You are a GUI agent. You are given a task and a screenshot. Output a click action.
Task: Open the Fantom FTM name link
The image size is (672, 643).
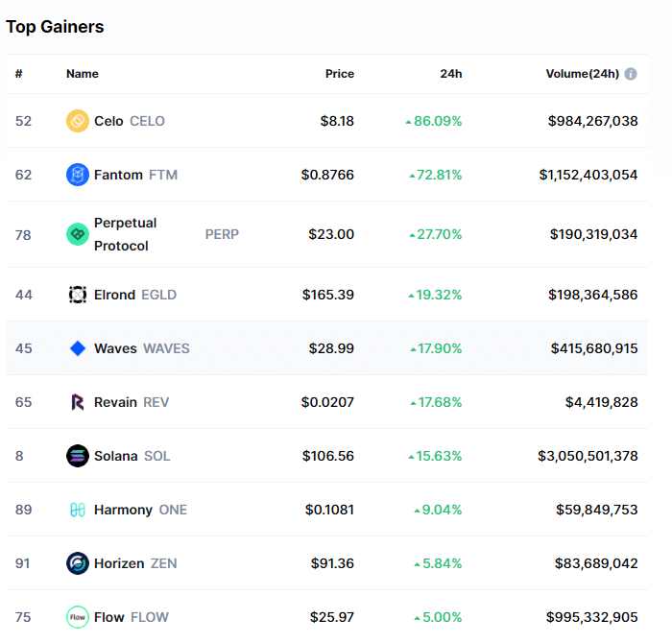[x=135, y=175]
